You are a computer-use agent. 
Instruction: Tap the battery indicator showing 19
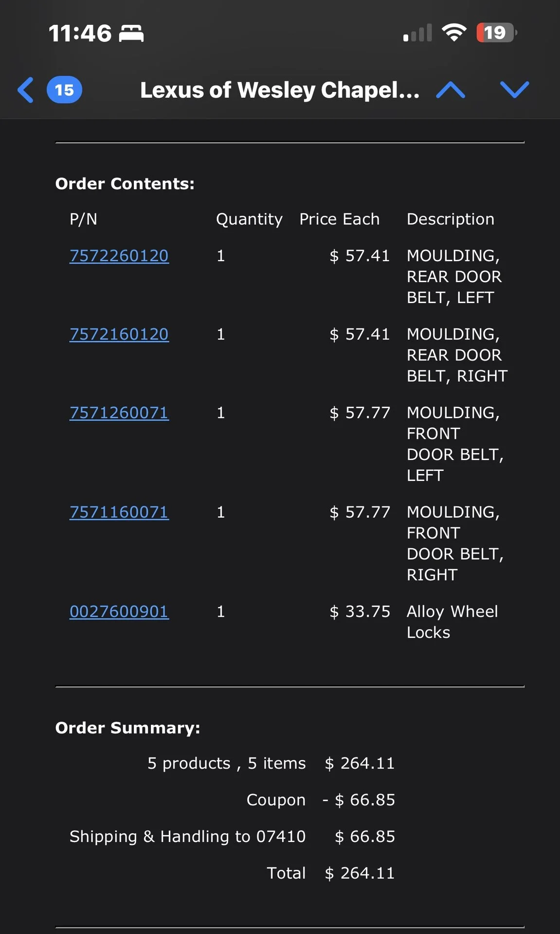(496, 33)
